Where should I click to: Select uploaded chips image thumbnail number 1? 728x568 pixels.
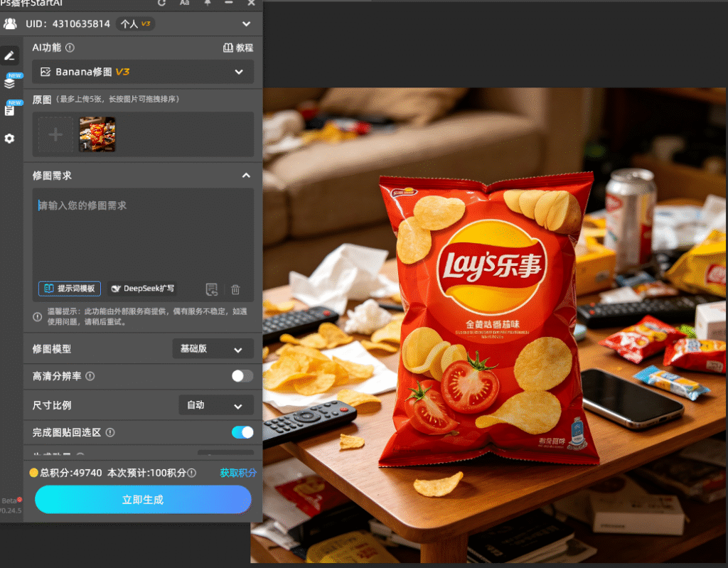click(97, 134)
